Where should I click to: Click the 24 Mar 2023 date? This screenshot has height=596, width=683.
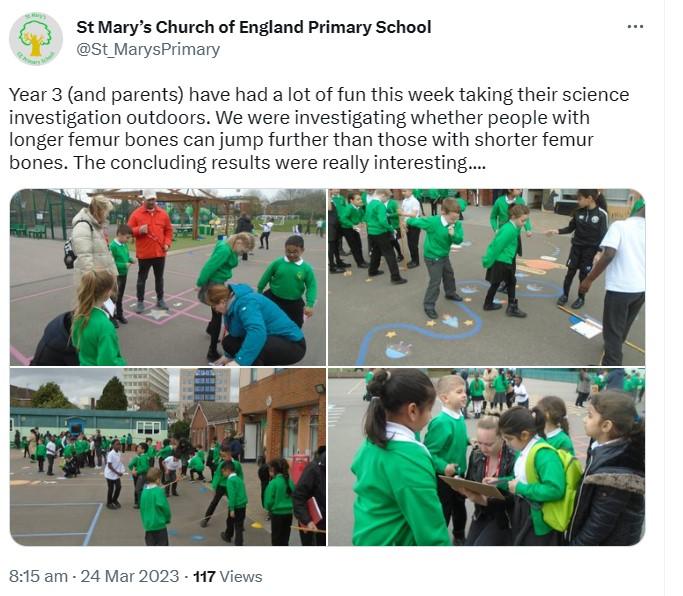click(x=130, y=576)
